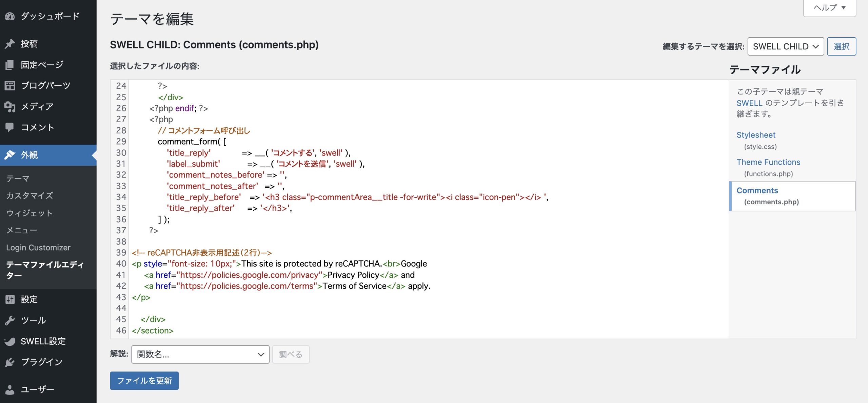
Task: Click the media icon next to メディア
Action: pos(10,107)
